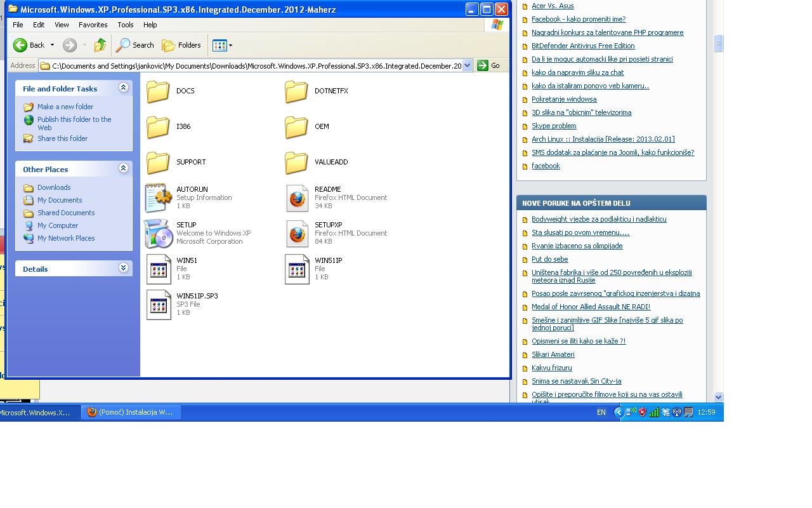Click the EN language indicator in taskbar
Viewport: 812px width, 508px height.
(601, 412)
